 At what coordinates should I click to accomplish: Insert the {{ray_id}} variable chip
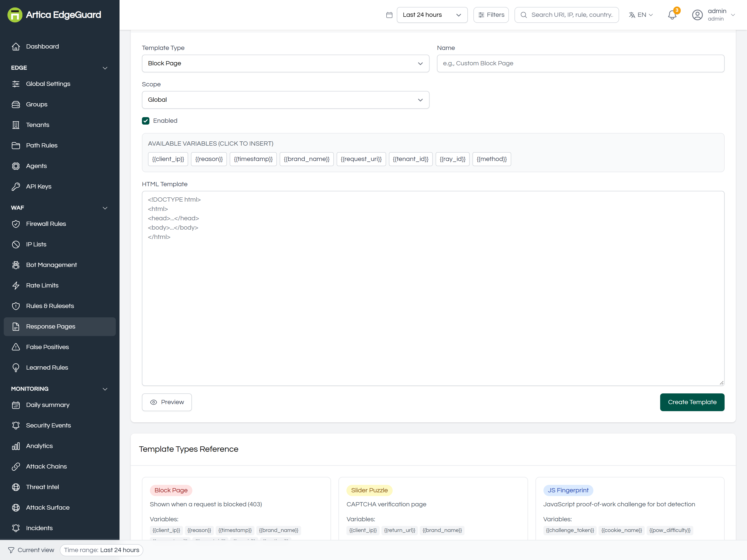(452, 159)
